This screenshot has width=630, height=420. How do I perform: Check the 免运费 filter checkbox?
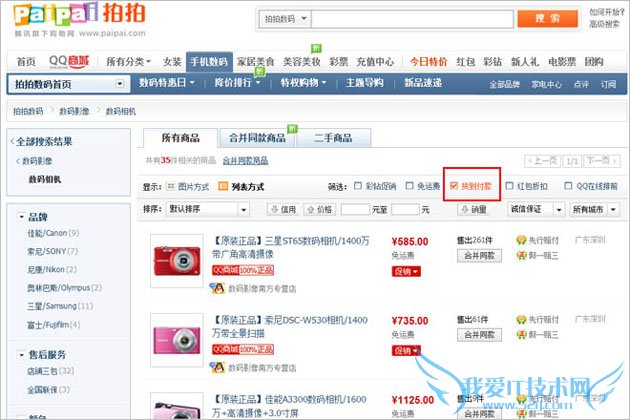(409, 186)
